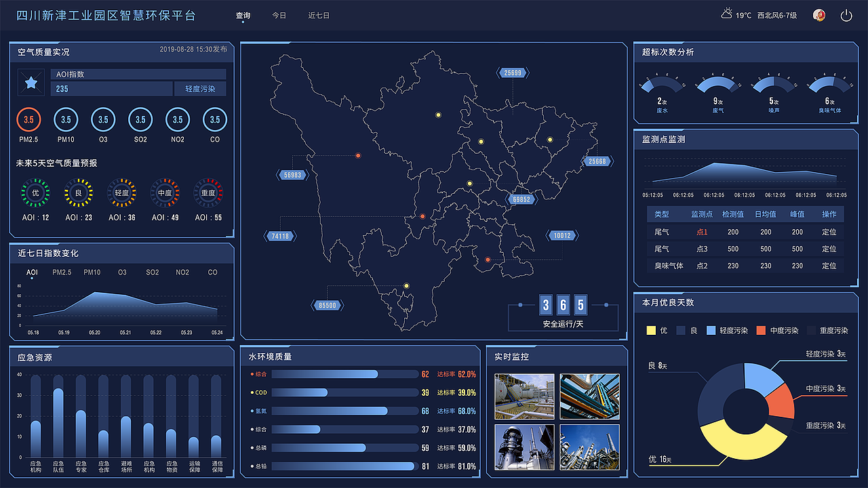
Task: Select the NO2 value circle
Action: coord(178,120)
